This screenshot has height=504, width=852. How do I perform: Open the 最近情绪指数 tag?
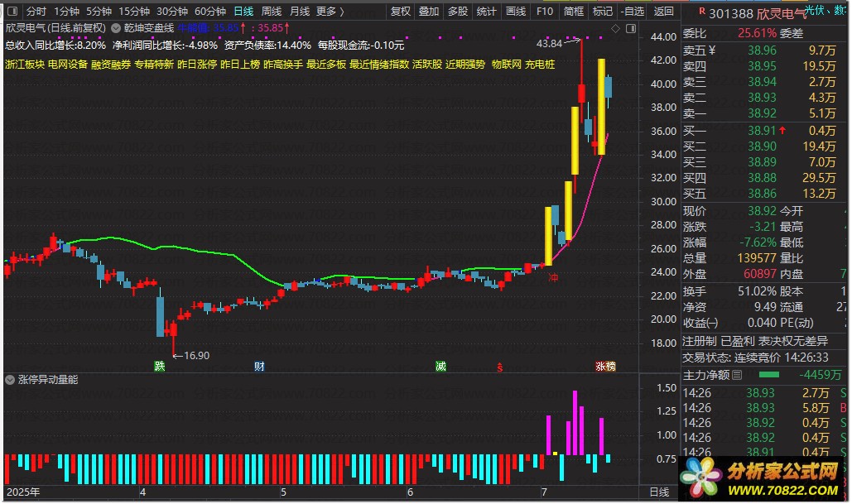pos(379,64)
